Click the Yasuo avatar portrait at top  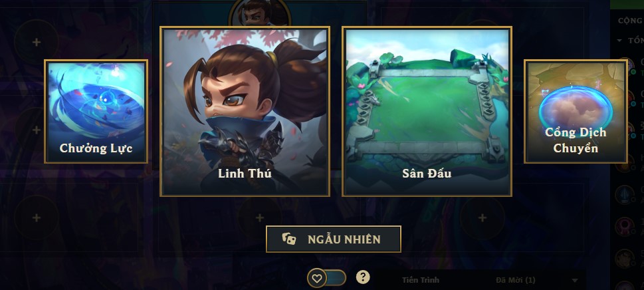pos(260,13)
